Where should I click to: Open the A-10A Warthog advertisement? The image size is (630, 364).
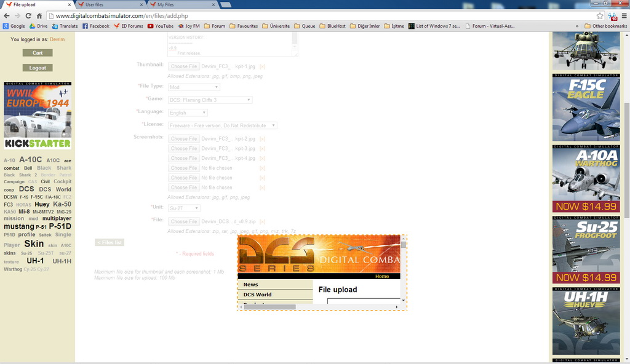pos(586,179)
